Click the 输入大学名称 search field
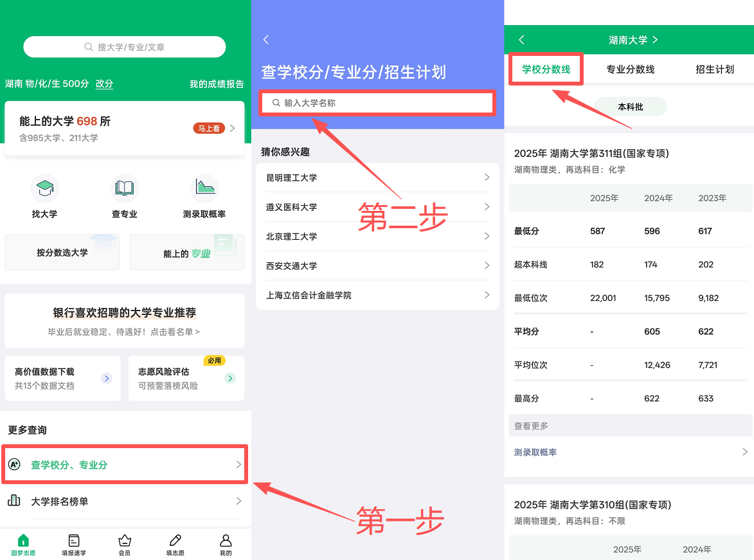Image resolution: width=754 pixels, height=560 pixels. pos(377,103)
